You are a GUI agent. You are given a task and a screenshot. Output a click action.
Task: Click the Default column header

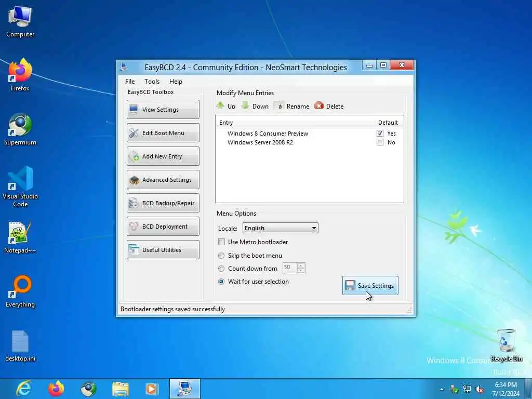pyautogui.click(x=389, y=123)
